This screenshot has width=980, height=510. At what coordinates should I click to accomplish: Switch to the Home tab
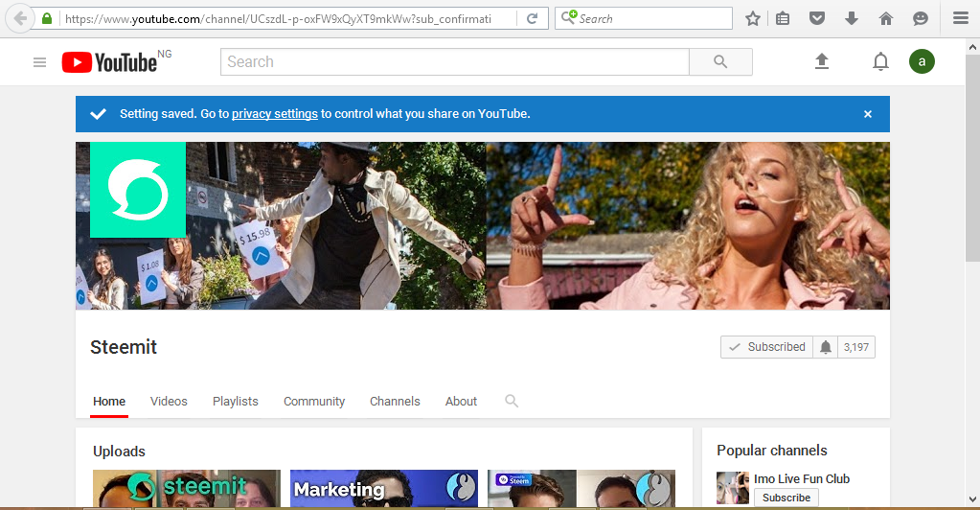tap(109, 401)
